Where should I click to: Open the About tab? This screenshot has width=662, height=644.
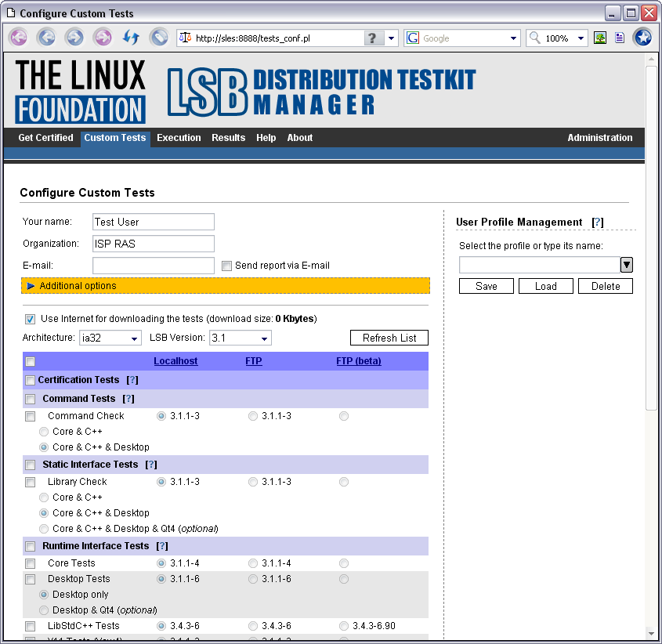[x=300, y=138]
